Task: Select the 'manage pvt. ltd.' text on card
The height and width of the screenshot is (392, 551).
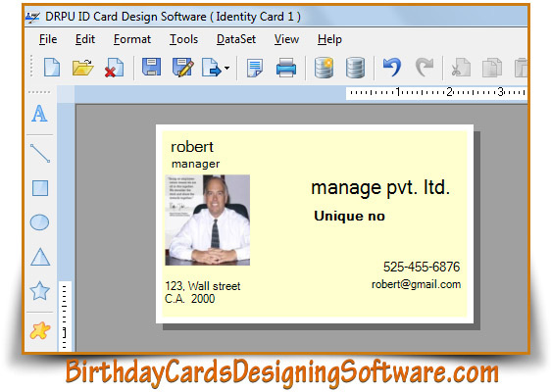Action: click(x=380, y=187)
